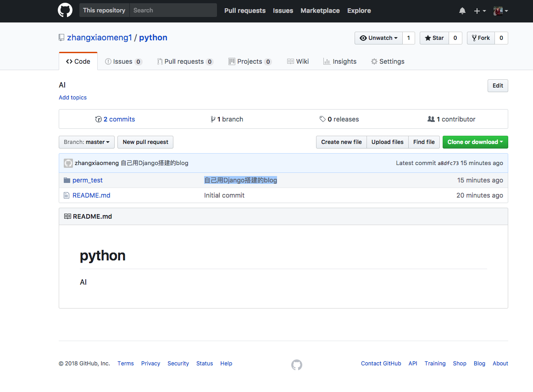Focus the Search input field
Image resolution: width=533 pixels, height=392 pixels.
point(173,10)
